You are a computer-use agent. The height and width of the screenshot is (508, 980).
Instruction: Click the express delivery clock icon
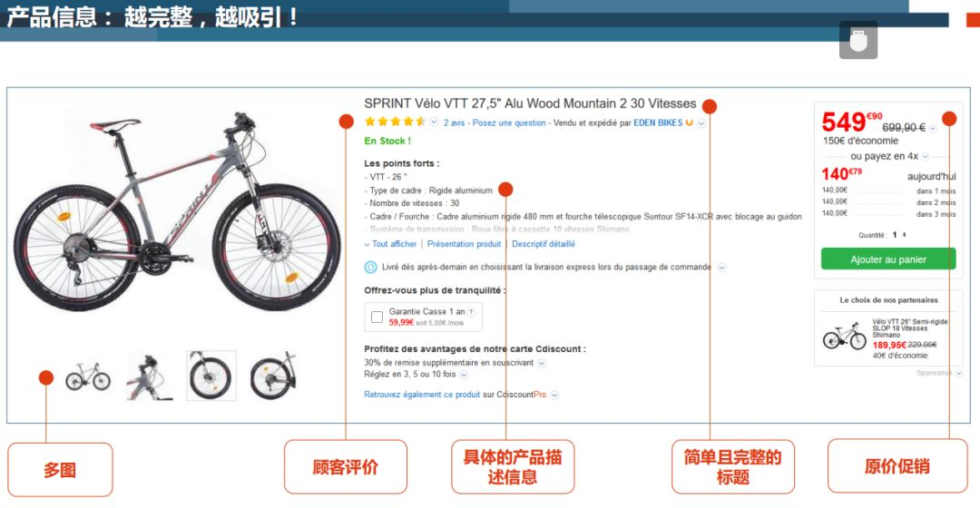click(370, 268)
